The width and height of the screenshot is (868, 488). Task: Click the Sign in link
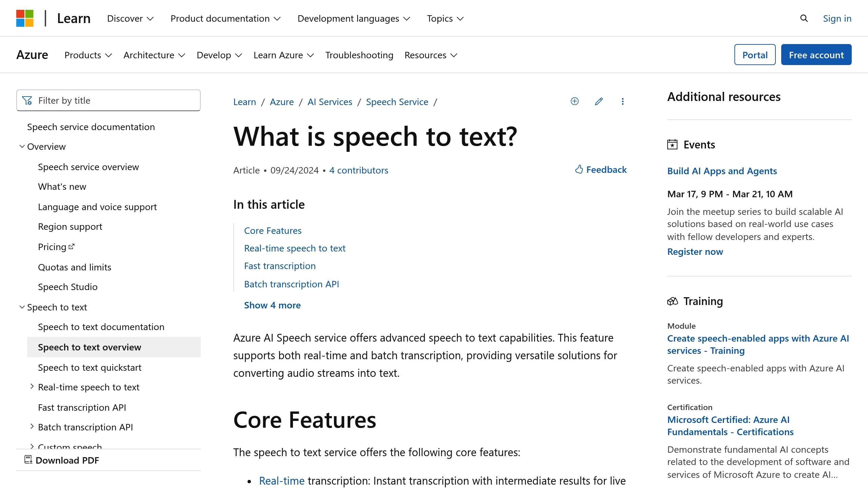coord(837,18)
